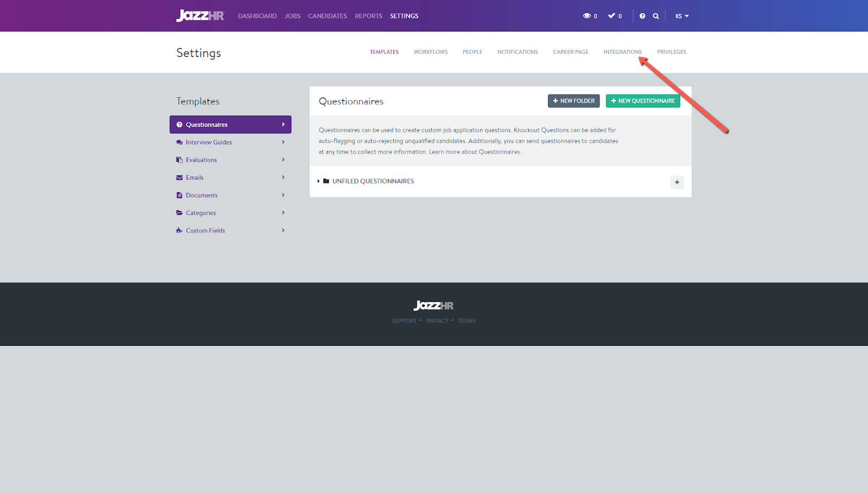Switch to the Integrations settings tab
This screenshot has height=493, width=868.
pos(622,52)
